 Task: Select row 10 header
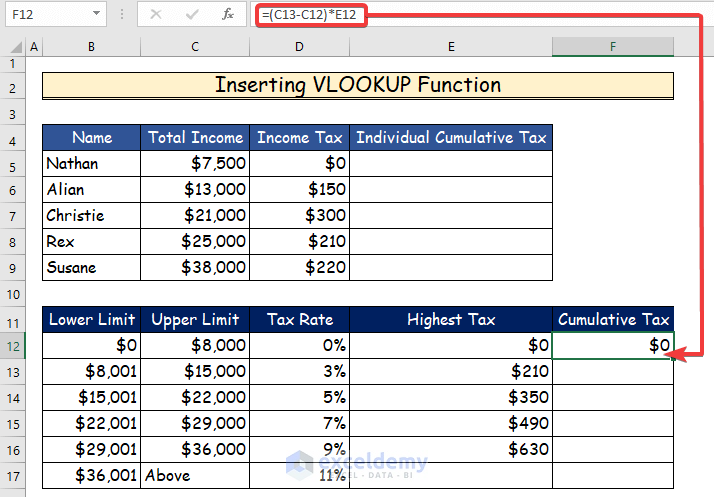coord(13,294)
